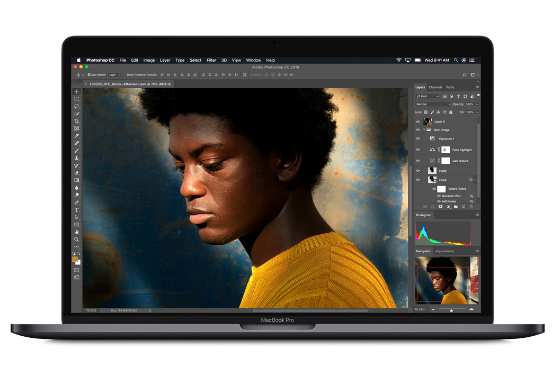This screenshot has width=555, height=385.
Task: Select the Brush tool
Action: click(x=77, y=151)
